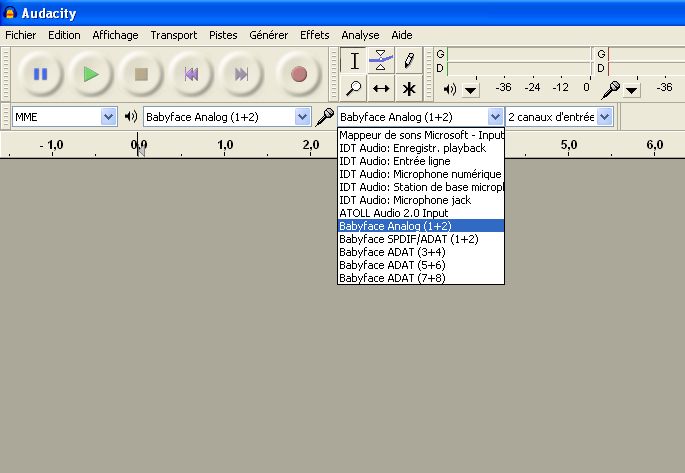Select ATOLL Audio 2.0 Input device
This screenshot has height=473, width=685.
click(393, 213)
